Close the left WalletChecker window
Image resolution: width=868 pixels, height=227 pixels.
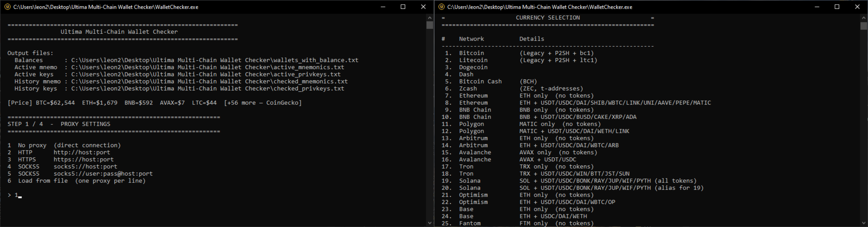(x=424, y=7)
